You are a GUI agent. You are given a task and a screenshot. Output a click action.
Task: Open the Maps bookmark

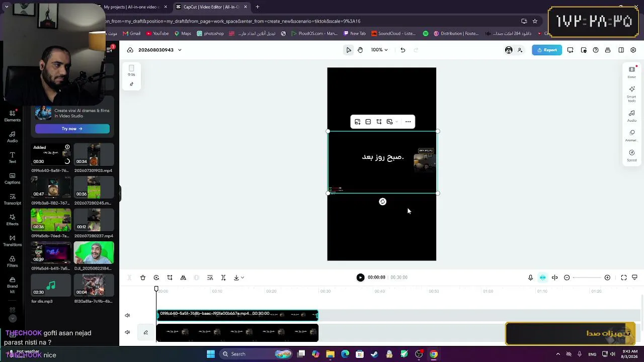(183, 34)
